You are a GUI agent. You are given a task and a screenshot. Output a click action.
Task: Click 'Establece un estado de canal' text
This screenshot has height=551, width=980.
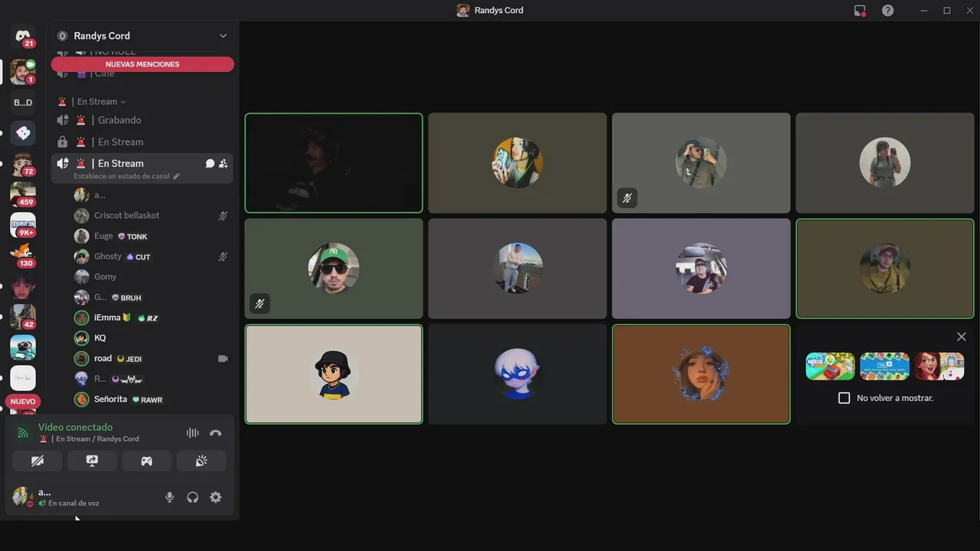122,176
